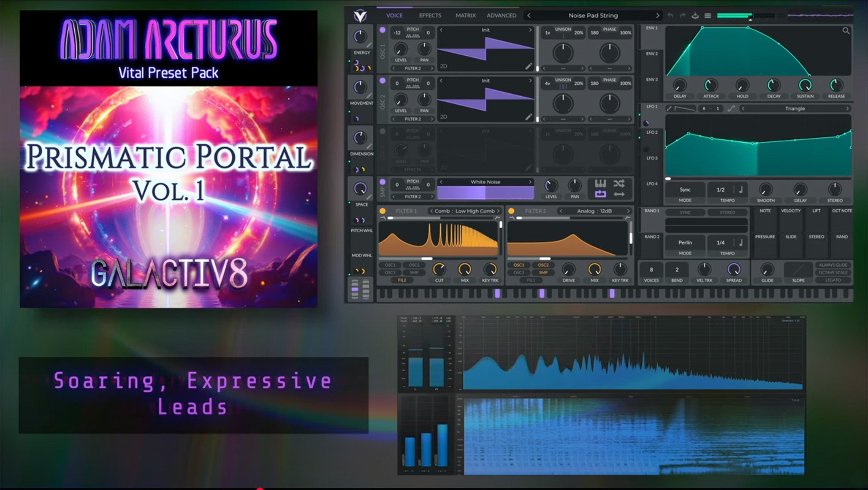Click the Vital logo icon
Screen dimensions: 868x490
coord(360,16)
